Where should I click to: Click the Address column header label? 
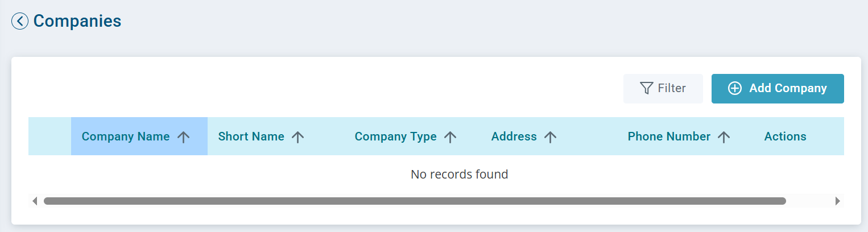514,136
